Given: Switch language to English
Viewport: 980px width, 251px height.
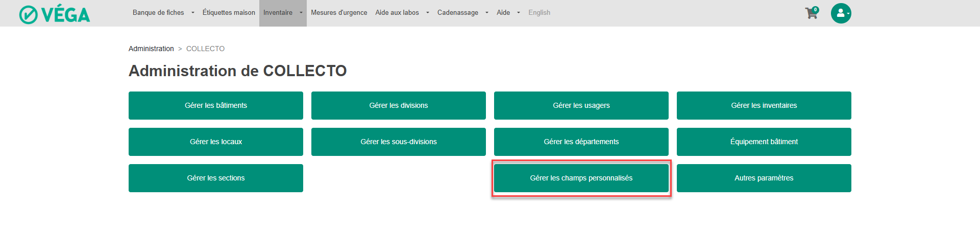Looking at the screenshot, I should coord(539,13).
